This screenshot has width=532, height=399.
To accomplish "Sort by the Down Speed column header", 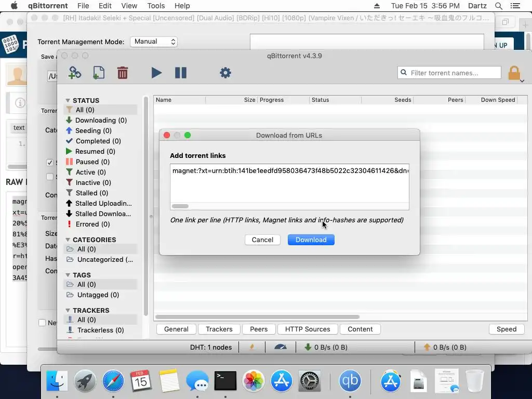I will click(491, 100).
